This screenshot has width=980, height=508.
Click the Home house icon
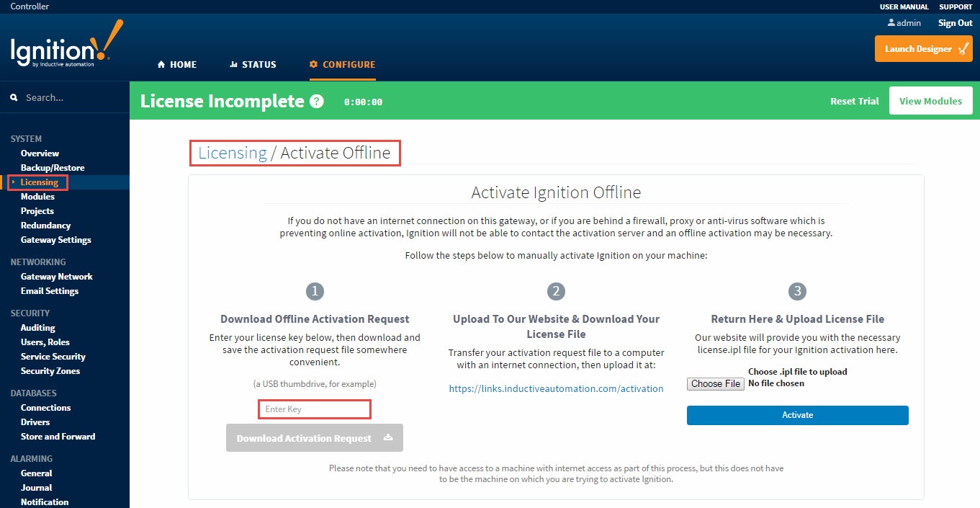pyautogui.click(x=160, y=64)
